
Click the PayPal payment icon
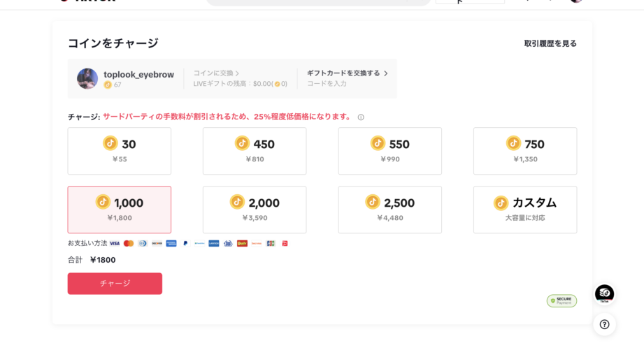(x=185, y=243)
